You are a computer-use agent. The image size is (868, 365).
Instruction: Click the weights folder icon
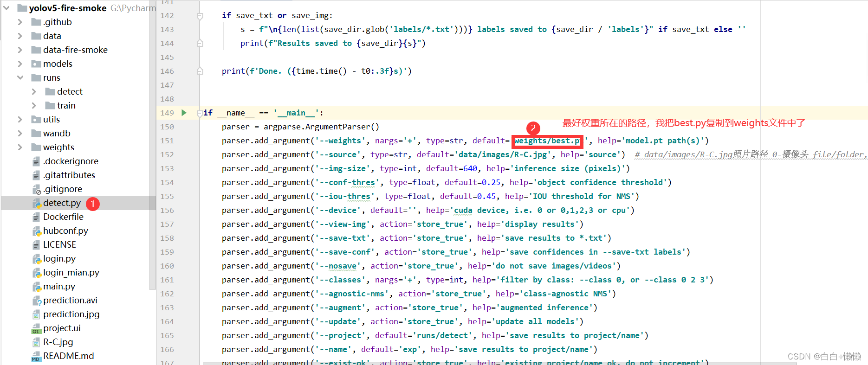(36, 147)
